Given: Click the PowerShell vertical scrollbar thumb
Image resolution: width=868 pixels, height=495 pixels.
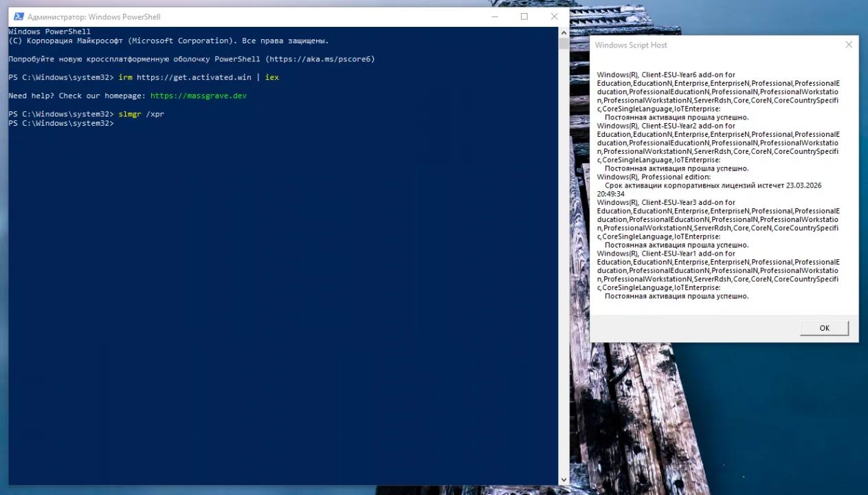Looking at the screenshot, I should (564, 43).
